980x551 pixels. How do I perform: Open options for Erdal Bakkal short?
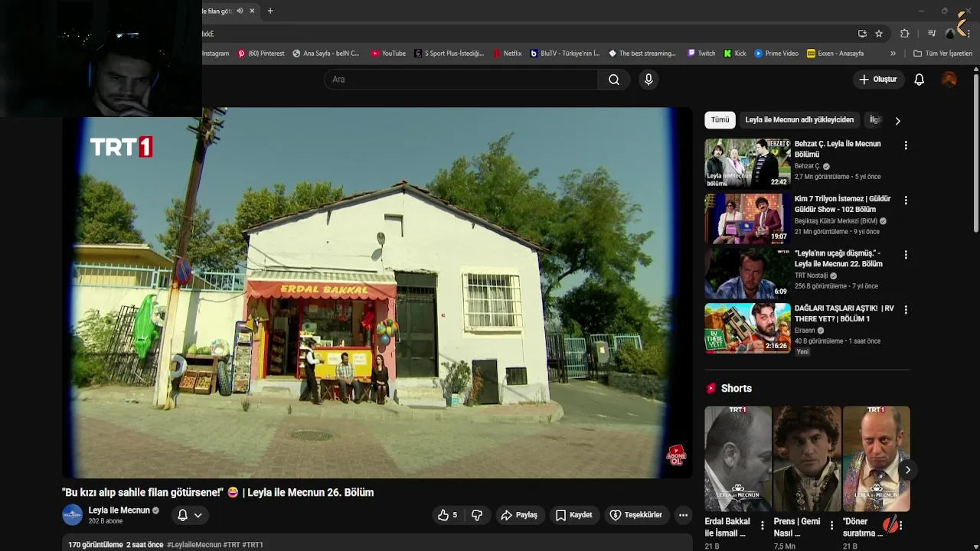tap(763, 526)
